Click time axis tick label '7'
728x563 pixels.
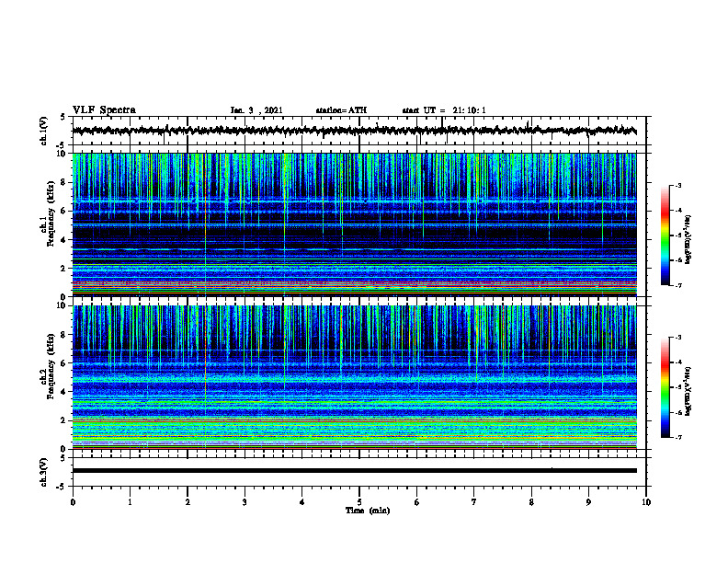coord(474,502)
